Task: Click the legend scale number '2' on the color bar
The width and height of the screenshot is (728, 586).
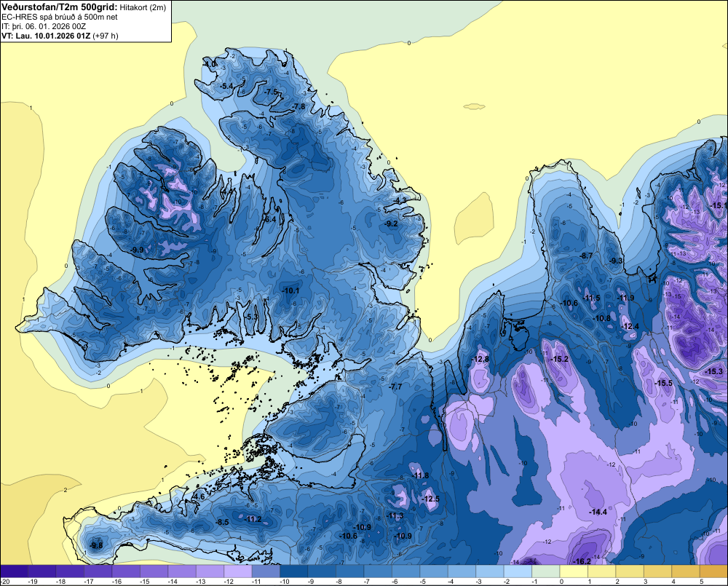Action: coord(617,582)
